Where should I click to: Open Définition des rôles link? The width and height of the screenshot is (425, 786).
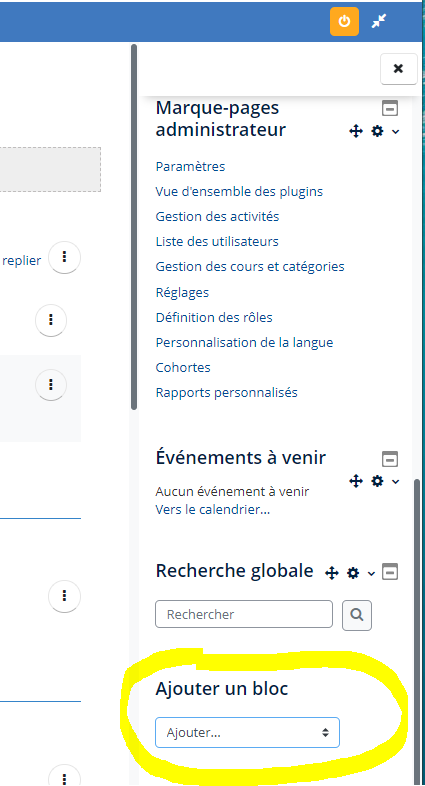pos(214,317)
